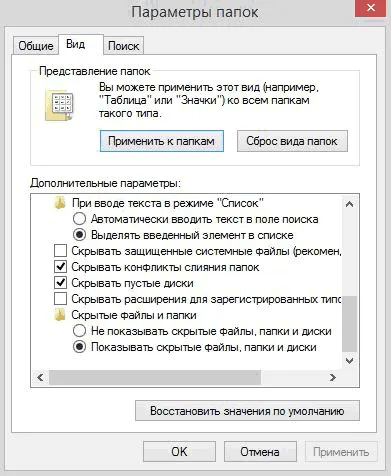Click the vertical scrollbar thumb

[x=349, y=323]
